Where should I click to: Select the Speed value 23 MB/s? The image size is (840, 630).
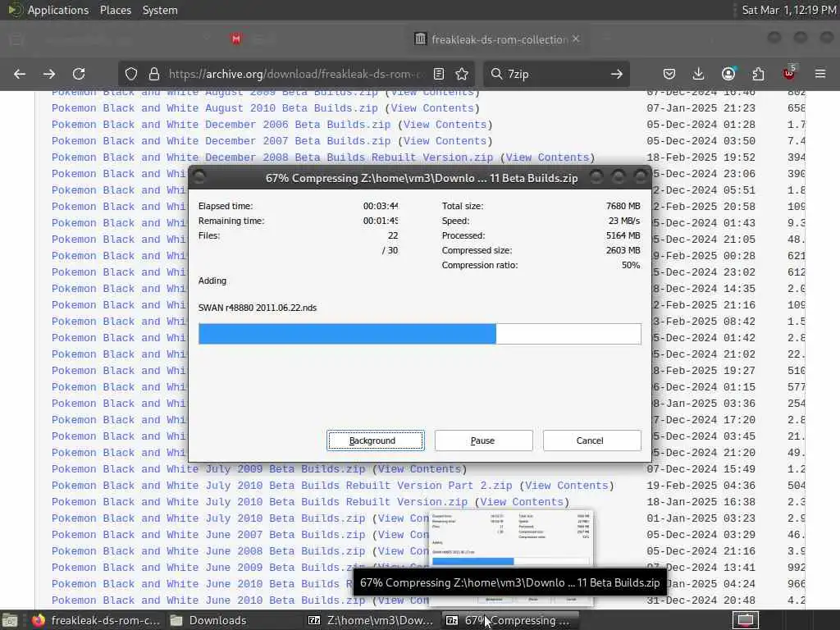click(624, 221)
